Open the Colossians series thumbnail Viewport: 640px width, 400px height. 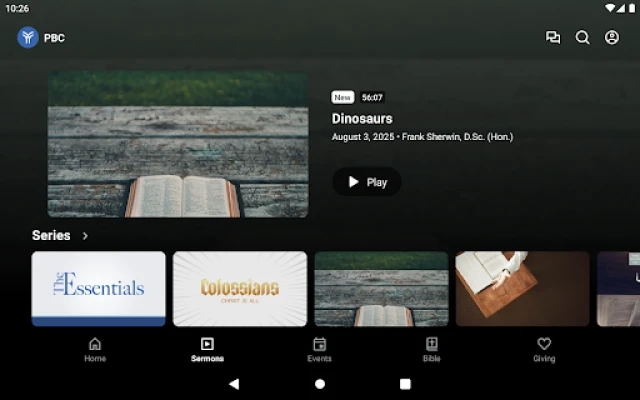point(240,288)
